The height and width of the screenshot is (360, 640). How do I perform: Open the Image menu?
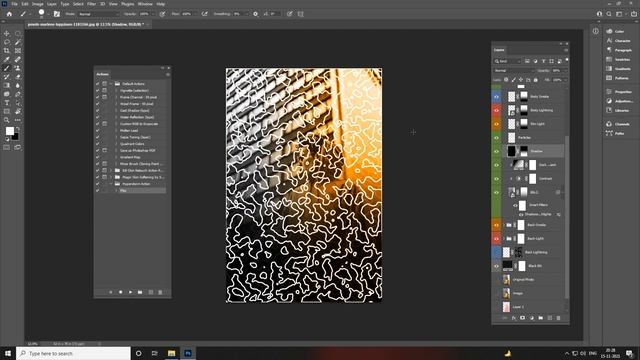click(38, 4)
